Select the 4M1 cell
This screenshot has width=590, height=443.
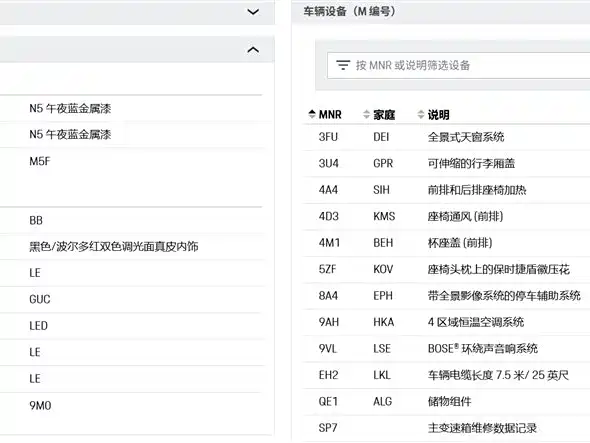pyautogui.click(x=329, y=243)
